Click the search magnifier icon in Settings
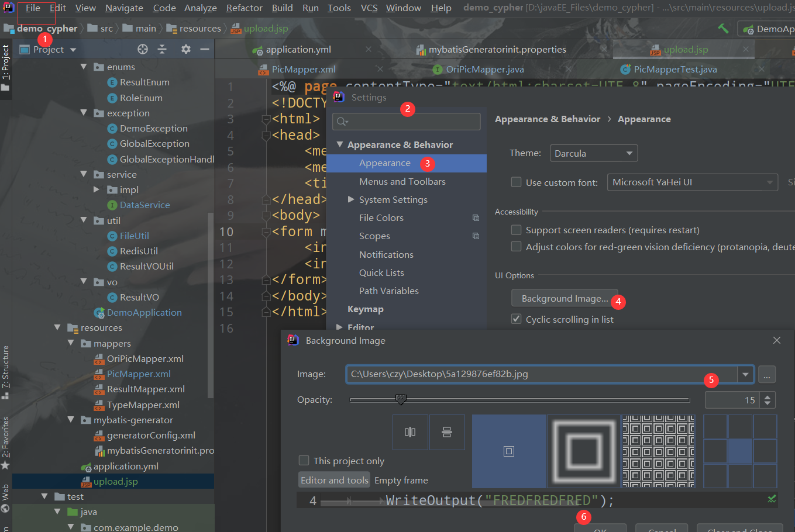This screenshot has width=795, height=532. (342, 122)
